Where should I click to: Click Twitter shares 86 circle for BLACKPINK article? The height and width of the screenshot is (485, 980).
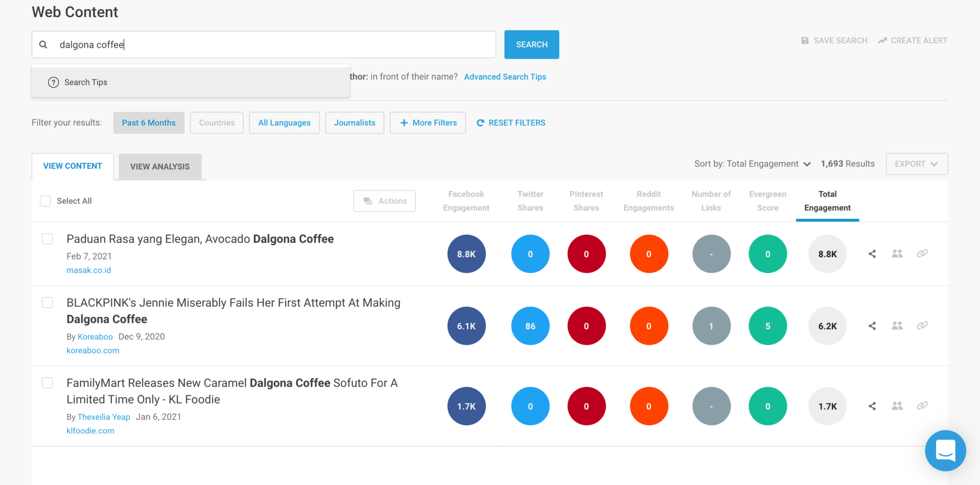[530, 326]
